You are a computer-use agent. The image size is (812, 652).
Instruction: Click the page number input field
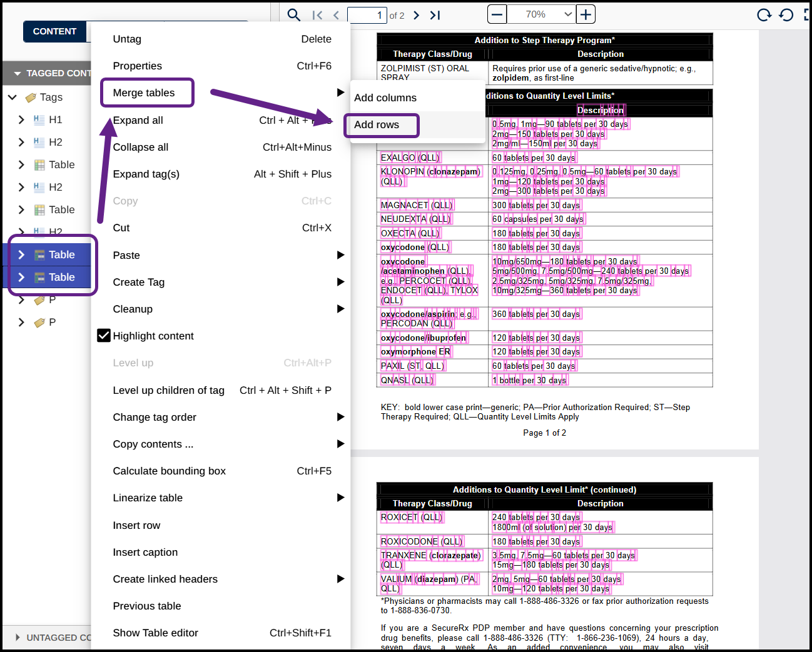point(367,15)
